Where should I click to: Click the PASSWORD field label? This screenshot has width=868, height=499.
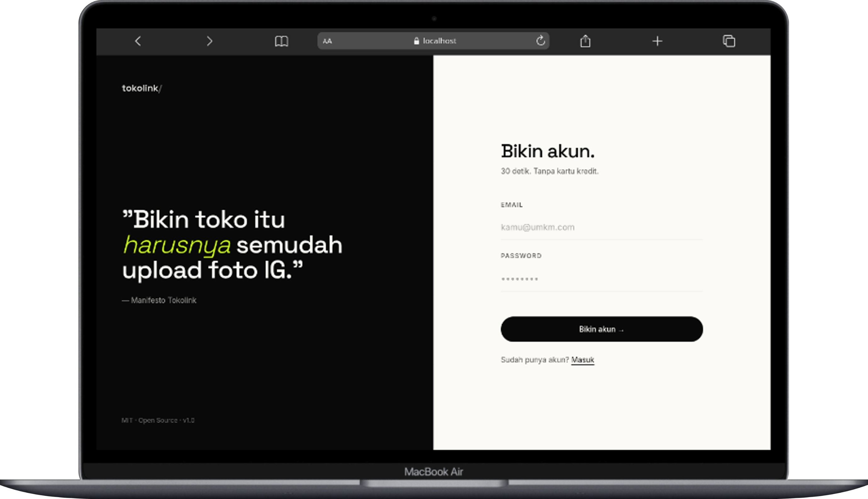pos(521,256)
